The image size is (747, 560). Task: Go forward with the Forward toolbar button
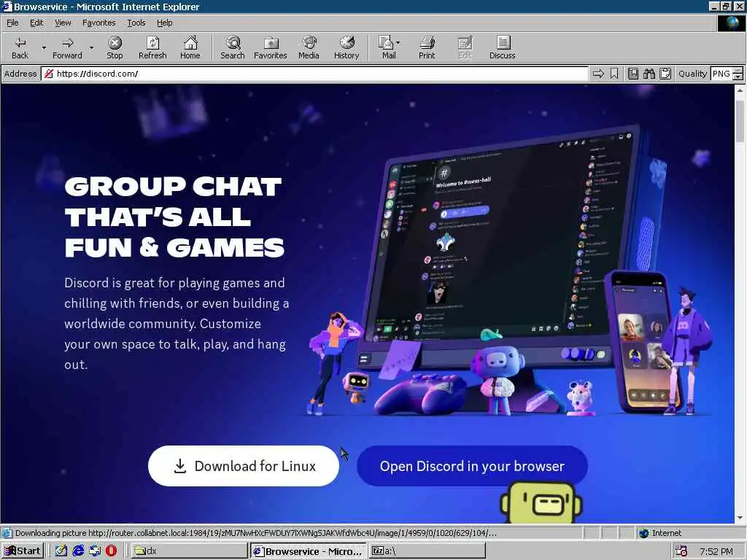click(67, 47)
